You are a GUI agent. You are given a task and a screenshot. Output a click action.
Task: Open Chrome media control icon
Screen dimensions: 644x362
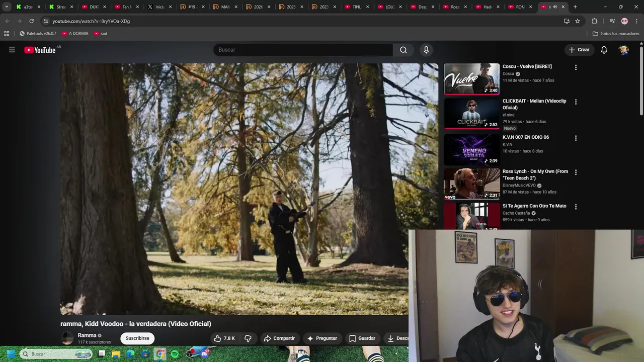[x=612, y=21]
